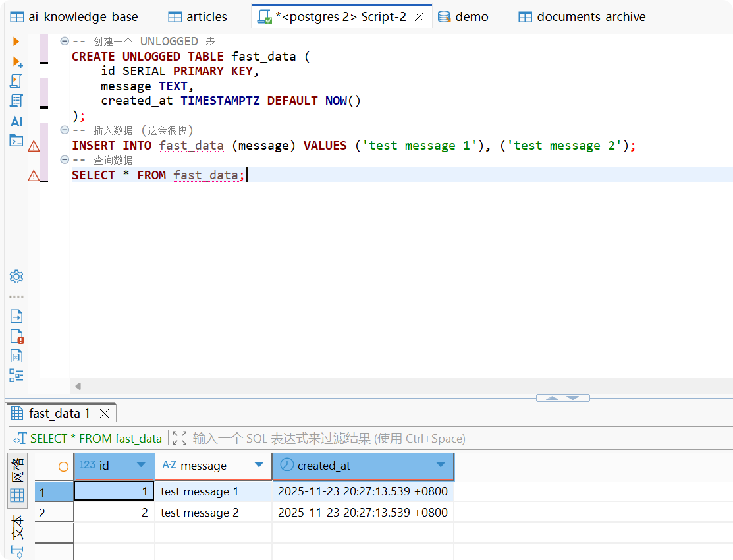Collapse the INSERT statement fold marker
This screenshot has width=733, height=560.
click(65, 130)
